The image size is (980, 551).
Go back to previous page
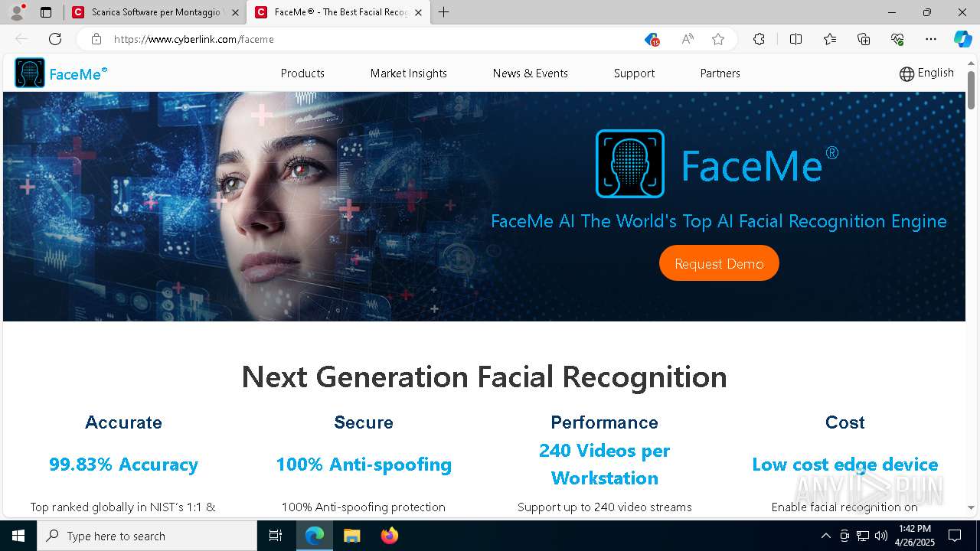[x=21, y=39]
